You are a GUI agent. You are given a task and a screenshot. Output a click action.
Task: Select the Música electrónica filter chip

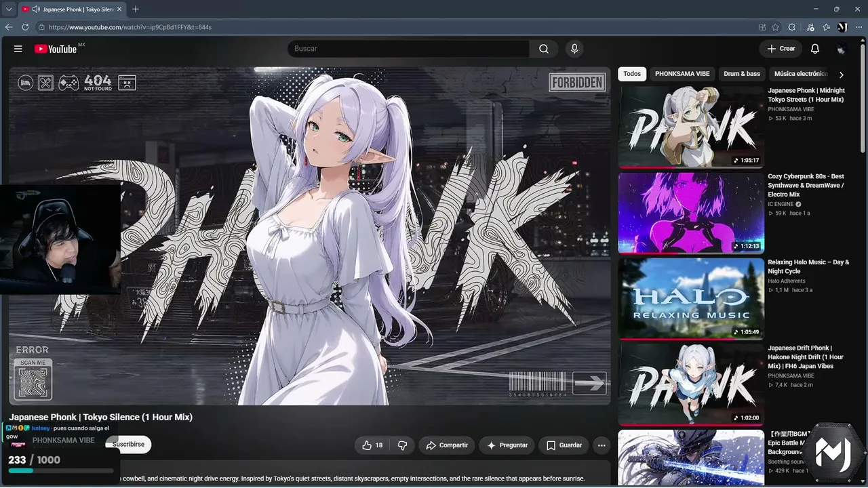(800, 74)
